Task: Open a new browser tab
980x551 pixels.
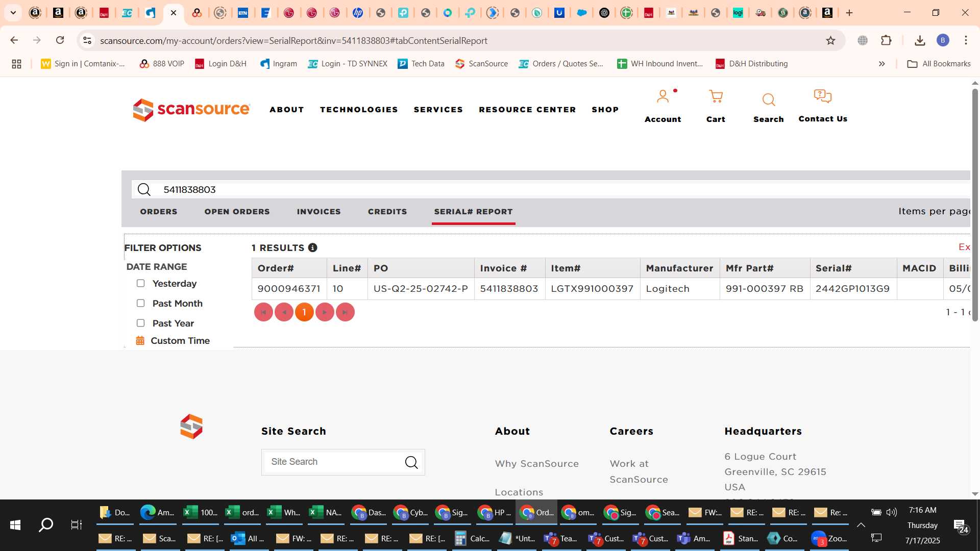Action: click(x=849, y=13)
